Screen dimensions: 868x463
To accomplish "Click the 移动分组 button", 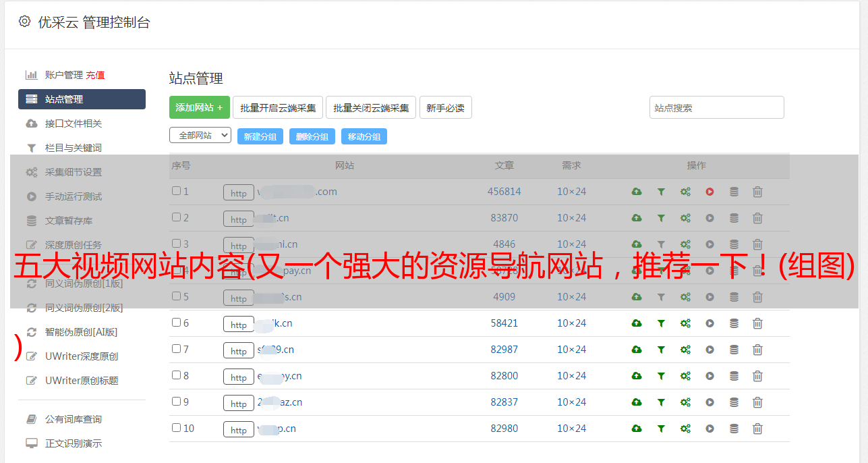I will click(364, 136).
